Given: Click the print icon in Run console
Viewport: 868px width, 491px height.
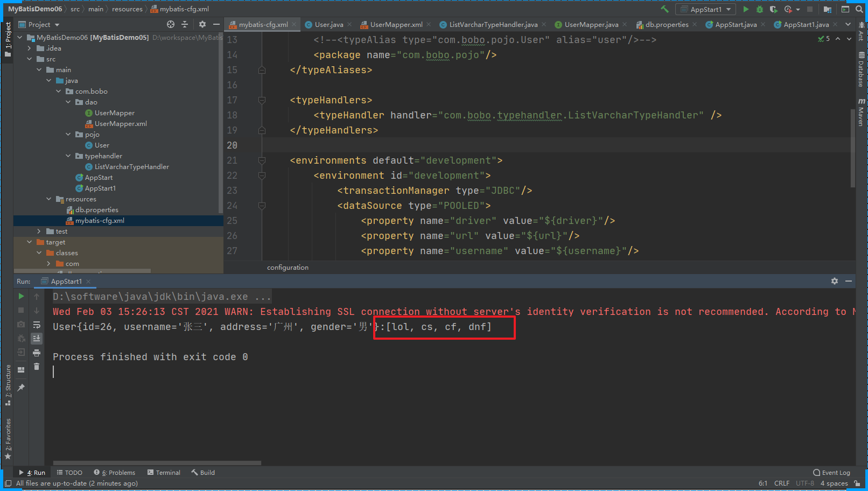Looking at the screenshot, I should tap(37, 353).
